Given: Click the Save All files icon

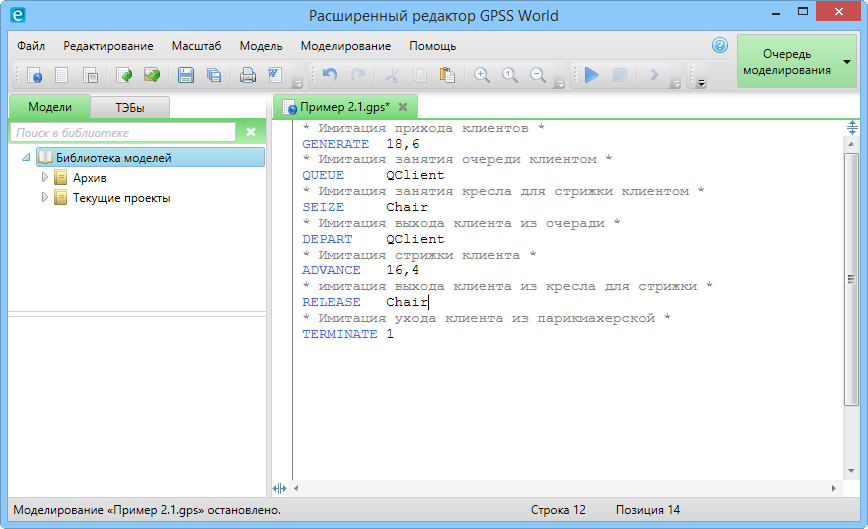Looking at the screenshot, I should (214, 75).
